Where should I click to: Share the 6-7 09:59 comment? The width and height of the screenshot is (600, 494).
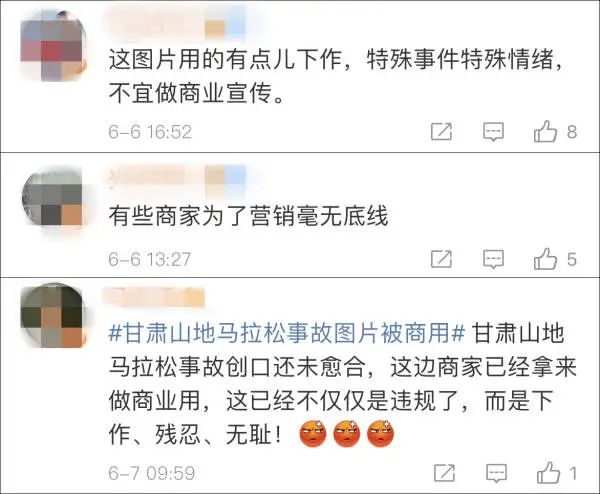tap(445, 473)
